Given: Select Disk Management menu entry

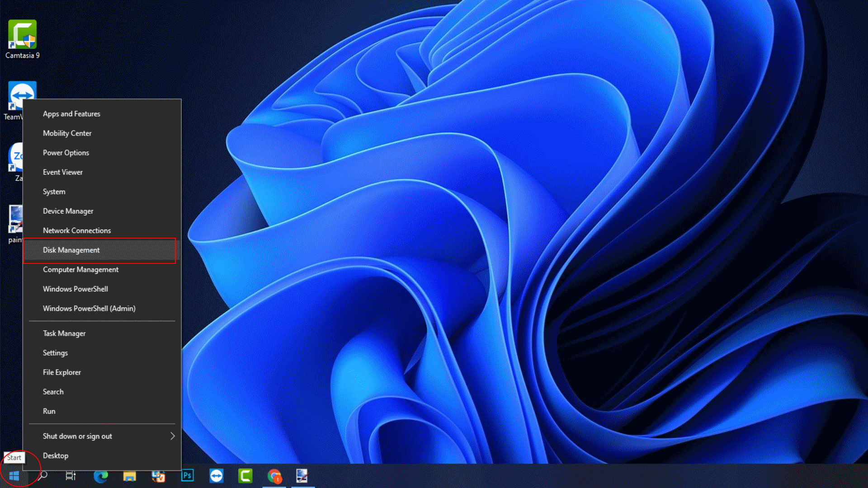Looking at the screenshot, I should pyautogui.click(x=71, y=250).
